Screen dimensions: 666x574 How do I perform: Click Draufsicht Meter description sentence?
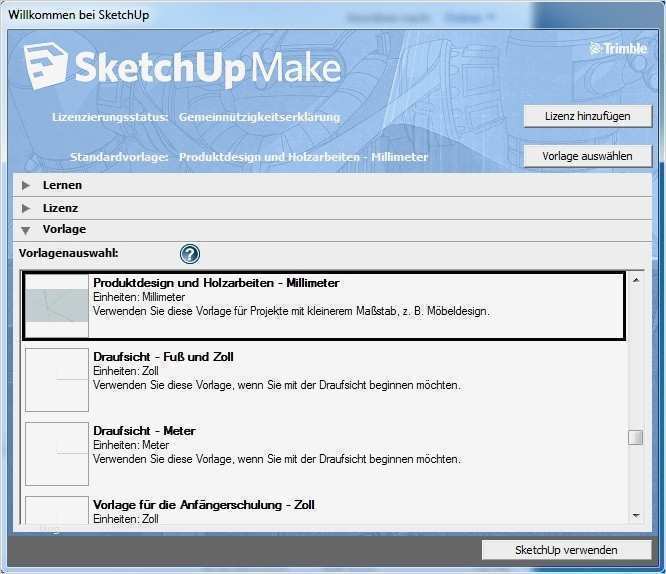click(277, 459)
